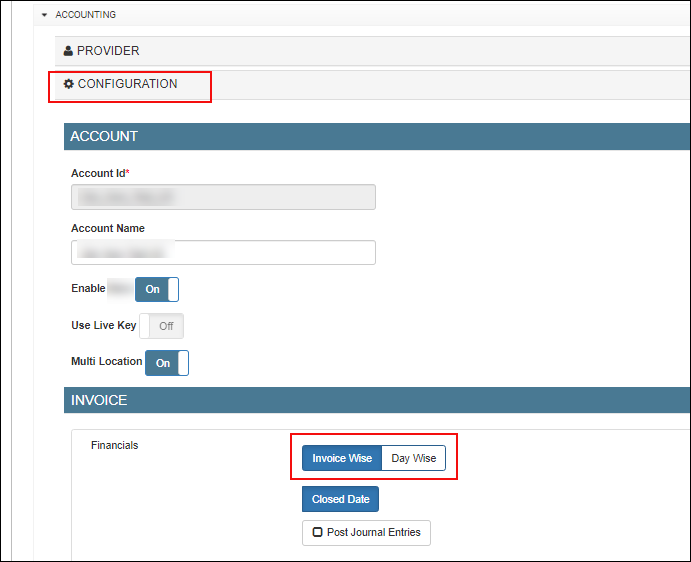Click the Provider person icon
The image size is (691, 562).
(68, 51)
